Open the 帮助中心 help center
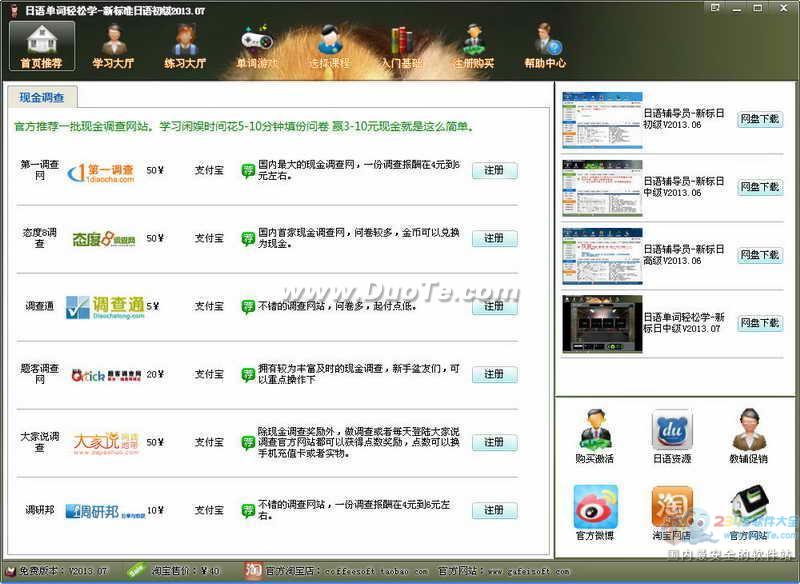Screen dimensions: 800x584 pyautogui.click(x=545, y=46)
